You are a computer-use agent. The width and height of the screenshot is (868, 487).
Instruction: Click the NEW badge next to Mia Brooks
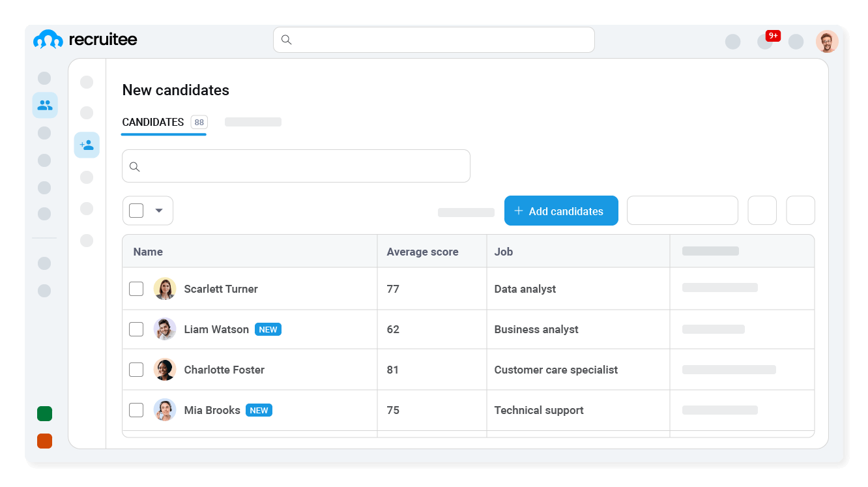point(259,410)
